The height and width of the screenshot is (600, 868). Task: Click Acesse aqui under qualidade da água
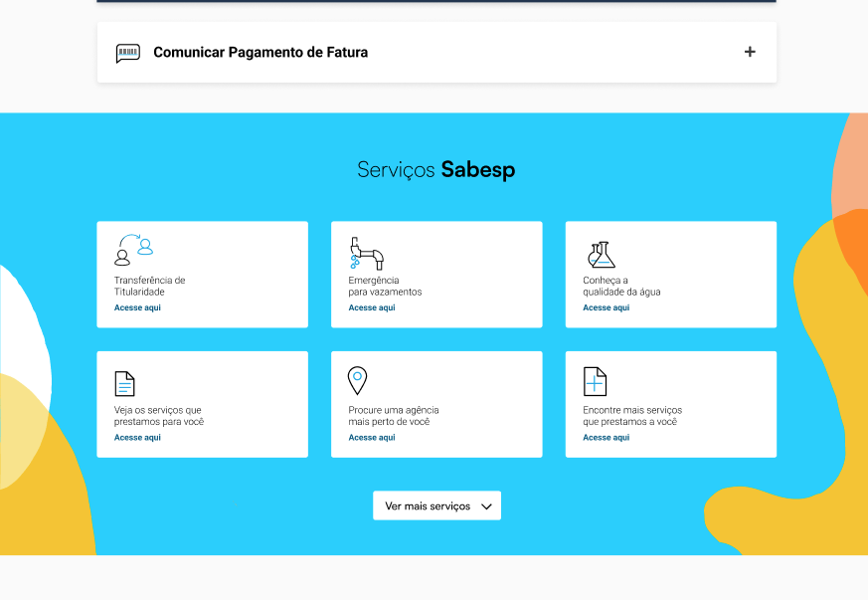tap(606, 308)
